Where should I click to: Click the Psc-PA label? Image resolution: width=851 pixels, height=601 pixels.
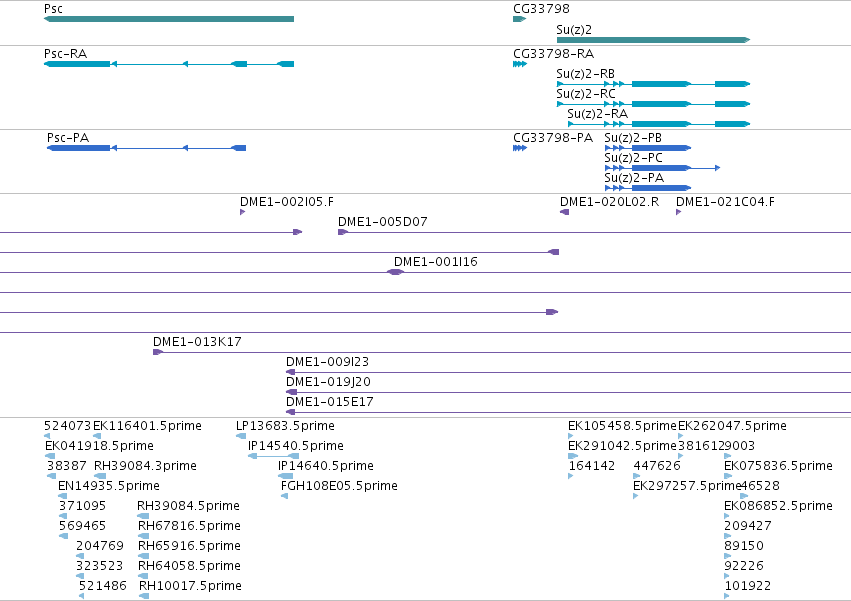68,138
